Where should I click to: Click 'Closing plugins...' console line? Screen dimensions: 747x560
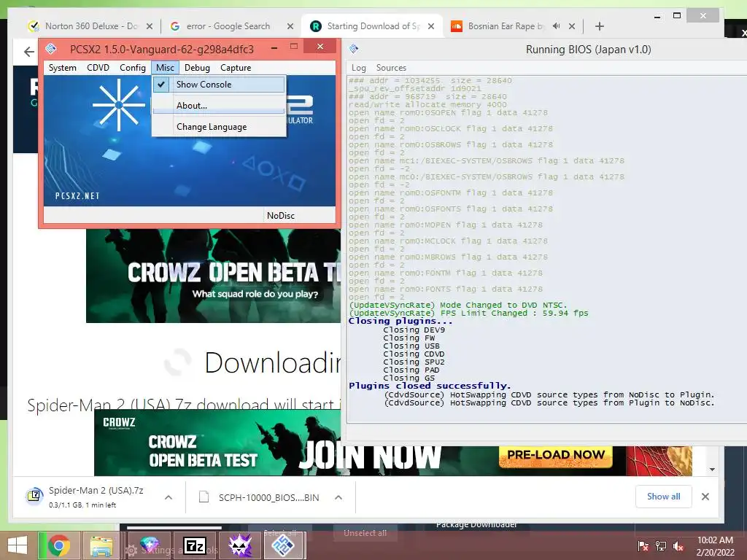pos(400,321)
